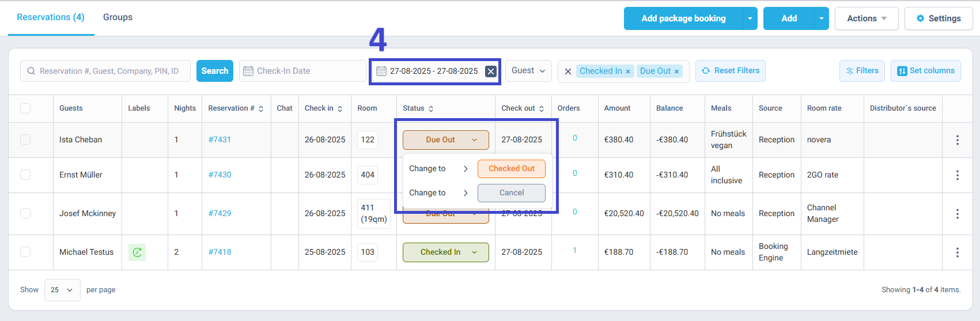Click the 27-08-2025 date range field
Image resolution: width=980 pixels, height=321 pixels.
[434, 71]
